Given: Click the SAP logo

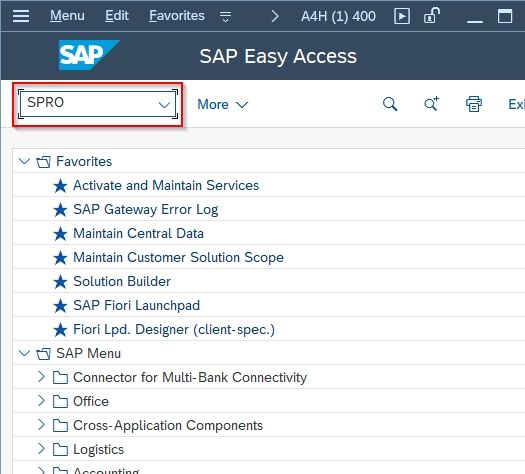Looking at the screenshot, I should (x=89, y=55).
